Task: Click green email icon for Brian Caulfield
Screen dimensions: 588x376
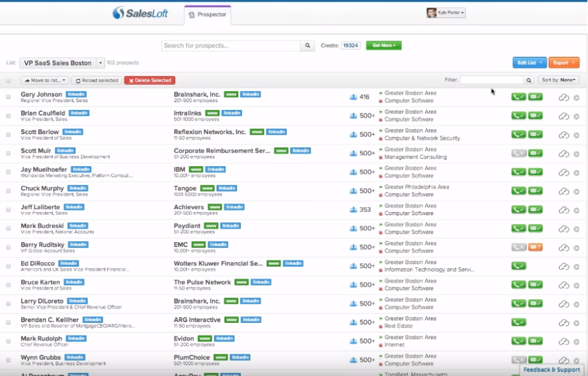Action: click(x=535, y=116)
